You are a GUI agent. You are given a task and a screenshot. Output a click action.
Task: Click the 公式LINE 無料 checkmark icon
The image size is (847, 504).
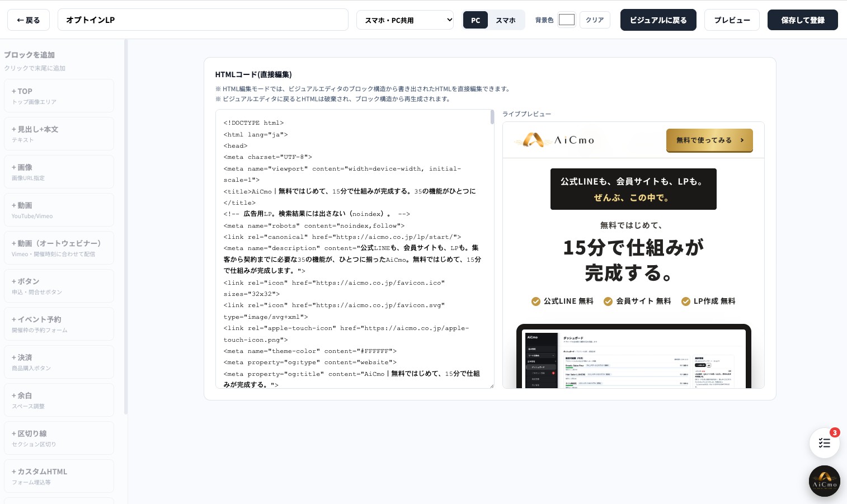(x=536, y=302)
